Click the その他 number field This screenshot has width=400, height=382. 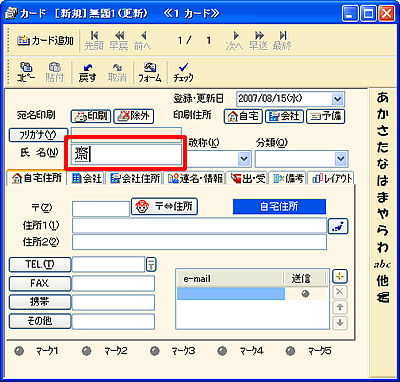click(x=113, y=321)
